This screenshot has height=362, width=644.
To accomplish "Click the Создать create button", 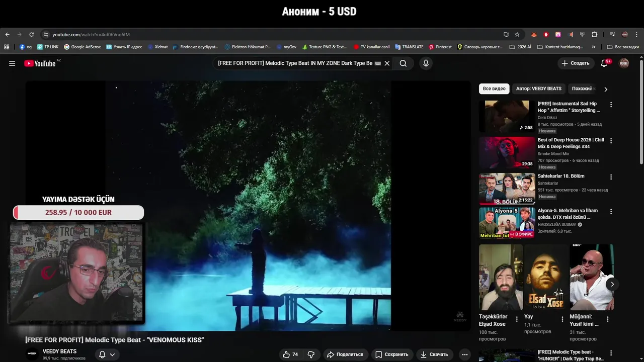I will 575,63.
